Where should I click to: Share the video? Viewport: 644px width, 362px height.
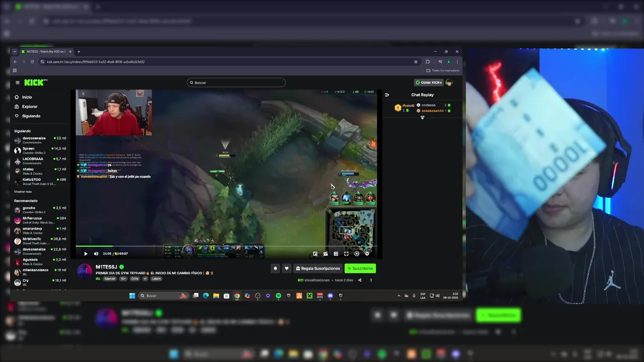tap(360, 280)
